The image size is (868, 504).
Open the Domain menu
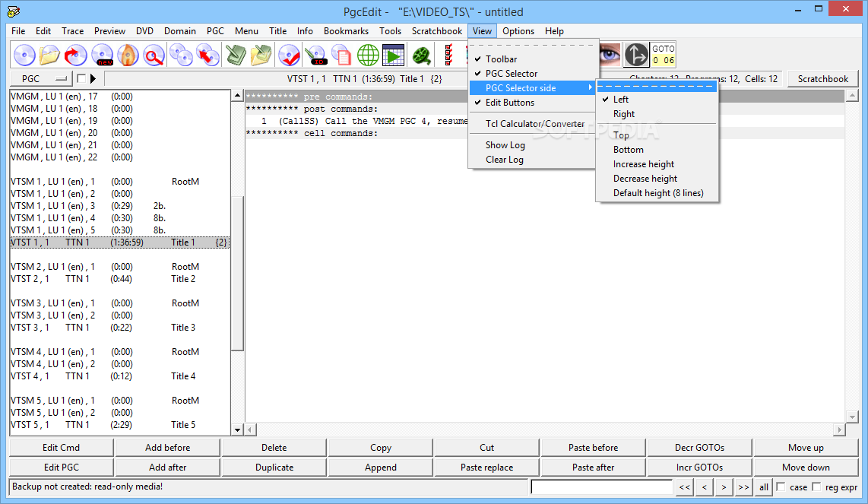180,31
